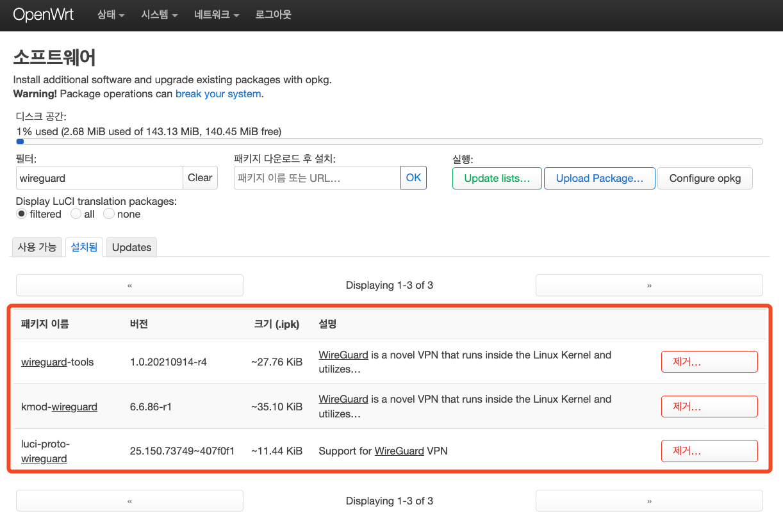
Task: Click the luci-proto-wireguard package name
Action: pos(45,451)
